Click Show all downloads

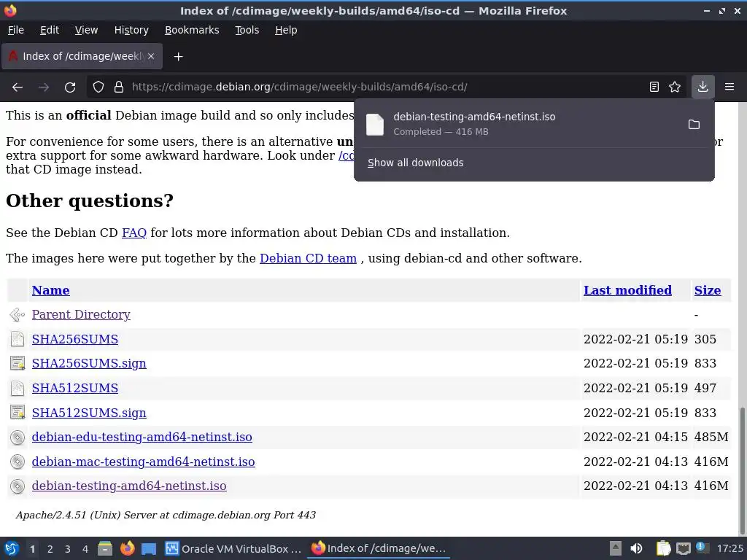pos(415,163)
